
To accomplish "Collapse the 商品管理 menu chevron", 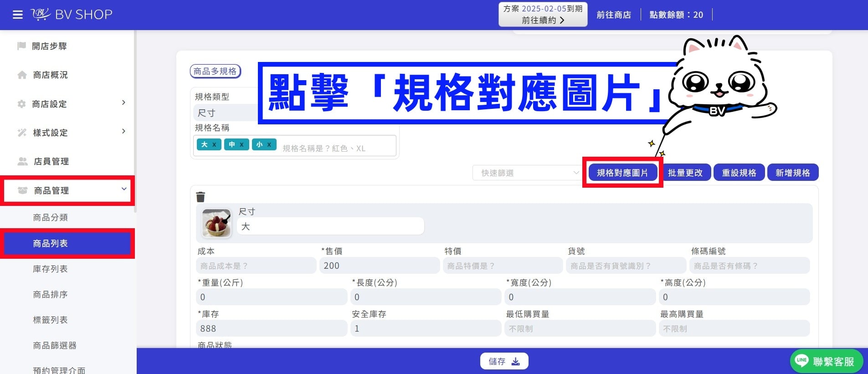I will (123, 189).
